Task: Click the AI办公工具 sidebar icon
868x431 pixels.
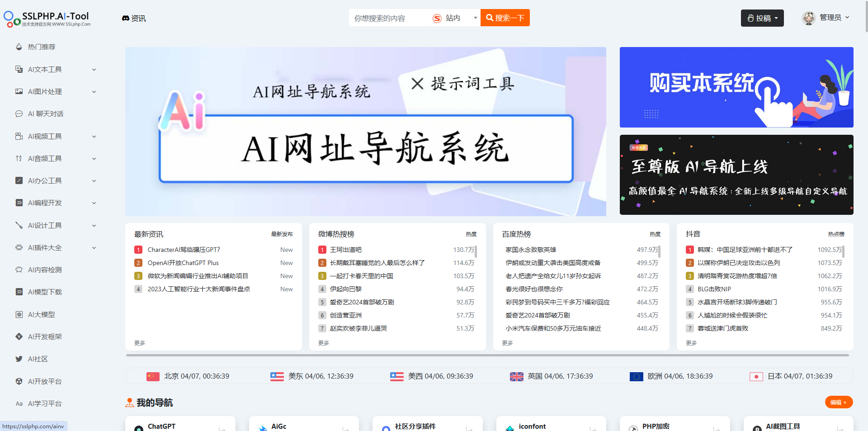Action: point(19,180)
